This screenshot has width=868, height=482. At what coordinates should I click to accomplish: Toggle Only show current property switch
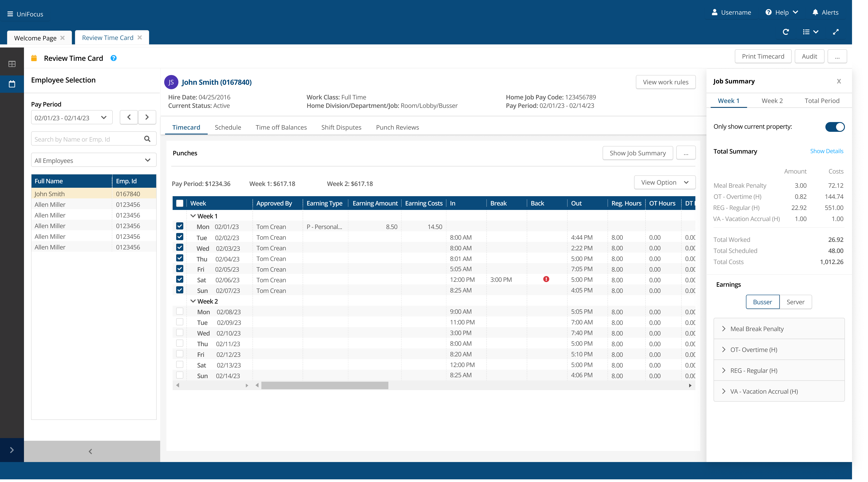[835, 127]
